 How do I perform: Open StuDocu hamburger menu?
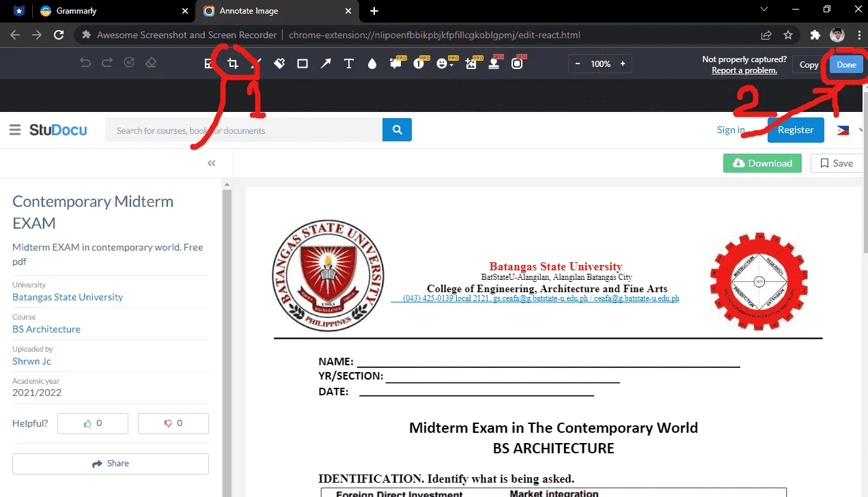[x=15, y=130]
